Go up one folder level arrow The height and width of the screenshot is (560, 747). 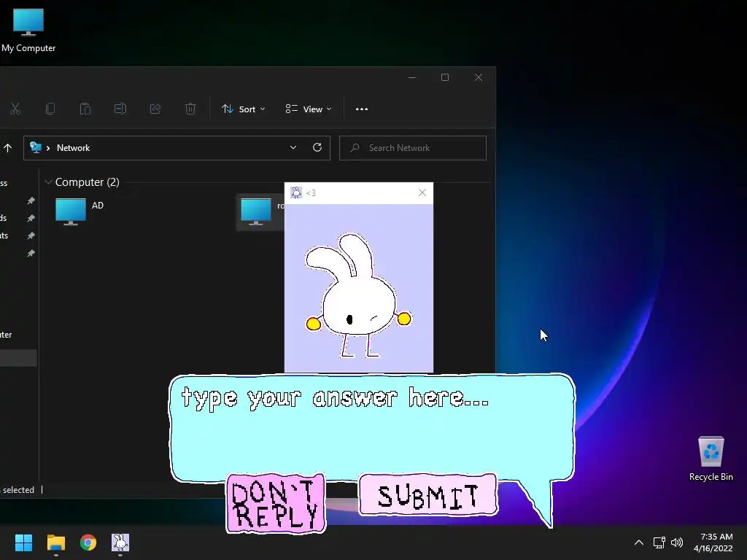[x=7, y=148]
